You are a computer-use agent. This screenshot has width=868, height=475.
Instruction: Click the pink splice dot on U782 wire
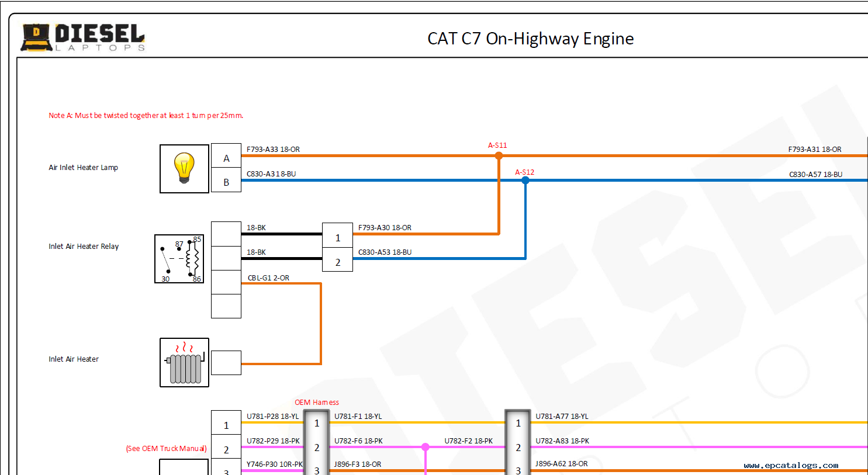[426, 447]
